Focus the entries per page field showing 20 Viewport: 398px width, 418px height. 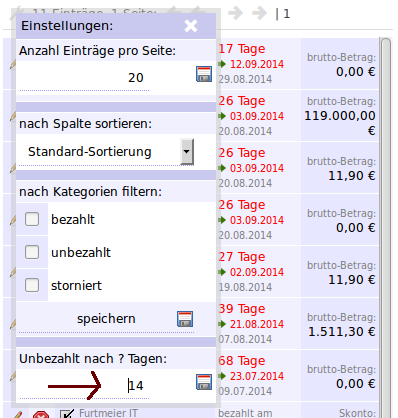pyautogui.click(x=84, y=78)
